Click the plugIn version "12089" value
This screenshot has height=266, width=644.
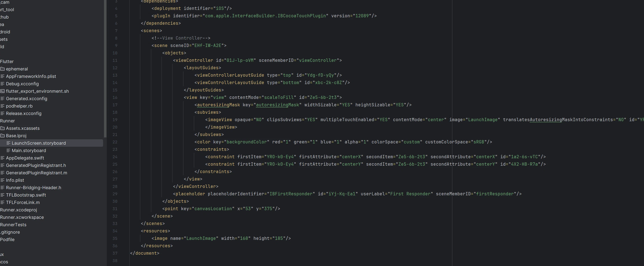[x=362, y=16]
